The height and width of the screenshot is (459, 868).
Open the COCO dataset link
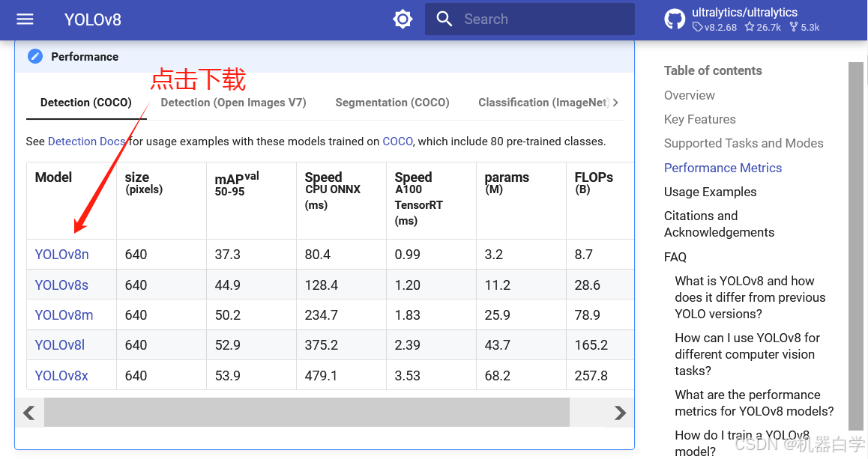coord(397,142)
